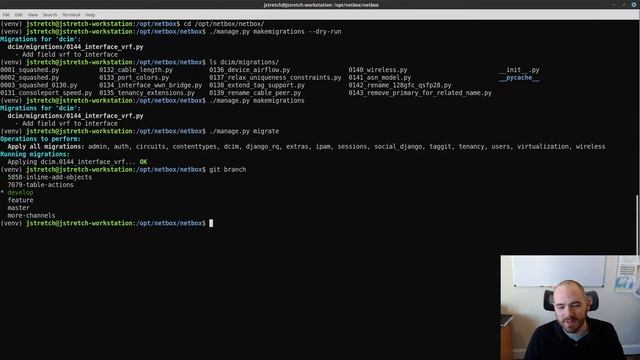Click the 'makemigrations --dry-run' command
Image resolution: width=640 pixels, height=360 pixels.
coord(297,31)
